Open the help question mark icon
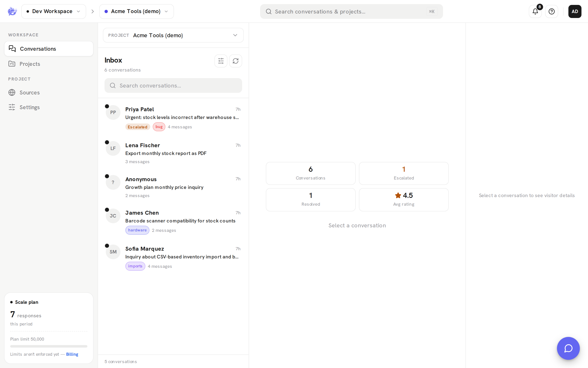The width and height of the screenshot is (588, 368). click(551, 11)
